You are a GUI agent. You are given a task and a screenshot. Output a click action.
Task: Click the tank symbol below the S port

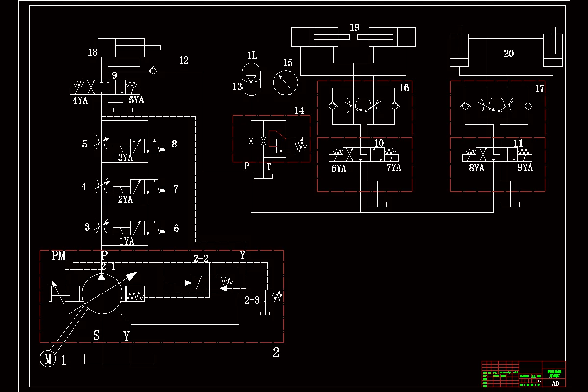(120, 359)
